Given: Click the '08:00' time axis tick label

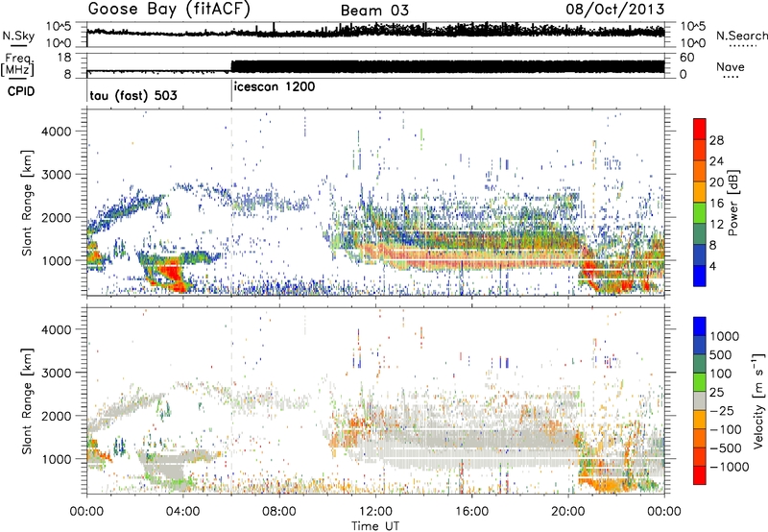Looking at the screenshot, I should (x=278, y=512).
